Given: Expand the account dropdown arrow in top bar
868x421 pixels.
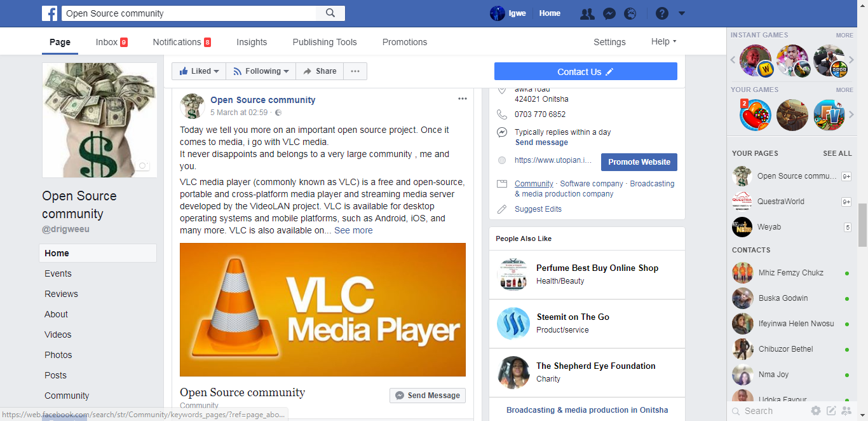Looking at the screenshot, I should click(x=682, y=13).
